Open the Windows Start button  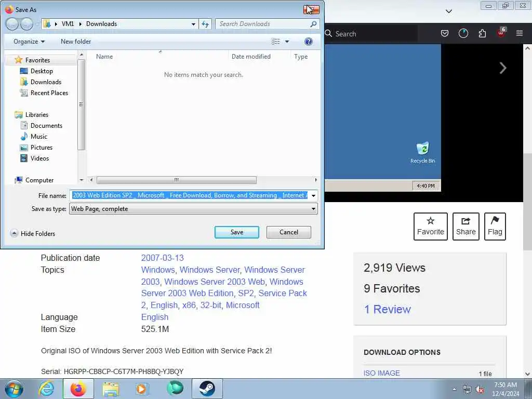[x=14, y=389]
